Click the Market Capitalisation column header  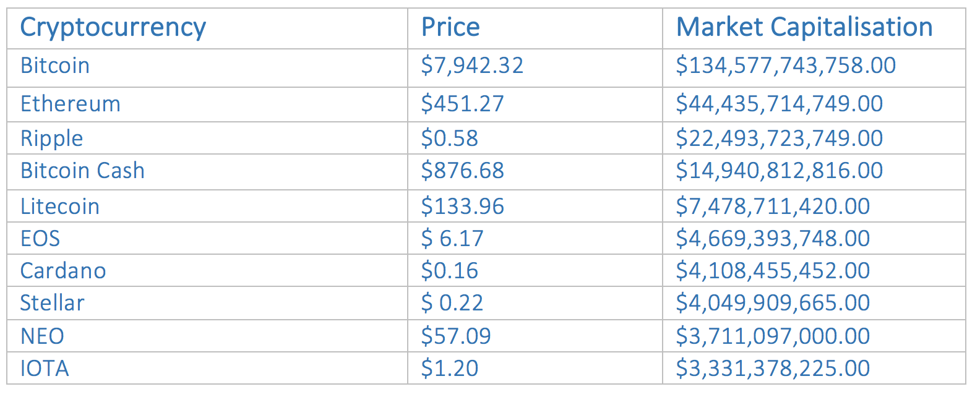coord(804,28)
